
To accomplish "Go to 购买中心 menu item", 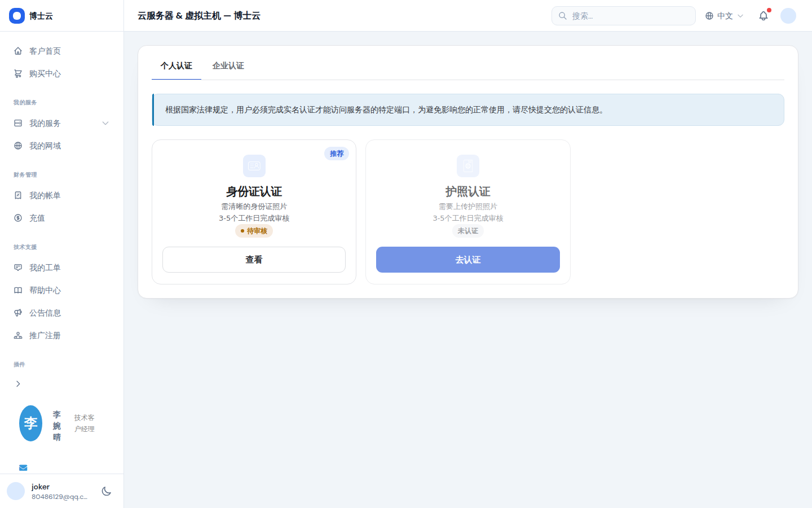I will [x=62, y=73].
